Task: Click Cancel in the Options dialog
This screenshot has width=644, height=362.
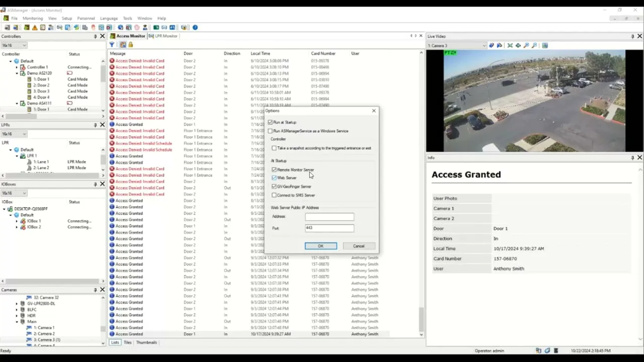Action: [359, 246]
